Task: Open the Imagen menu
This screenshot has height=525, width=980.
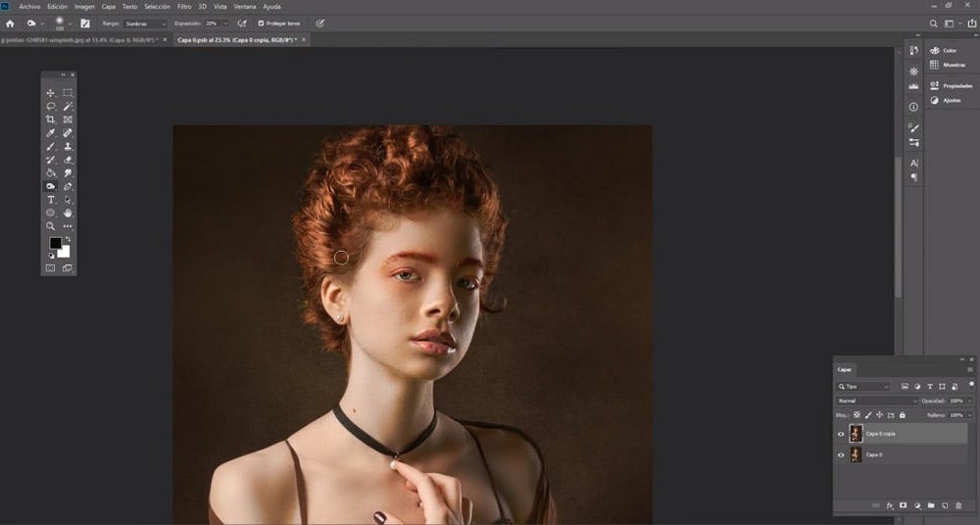Action: coord(84,6)
